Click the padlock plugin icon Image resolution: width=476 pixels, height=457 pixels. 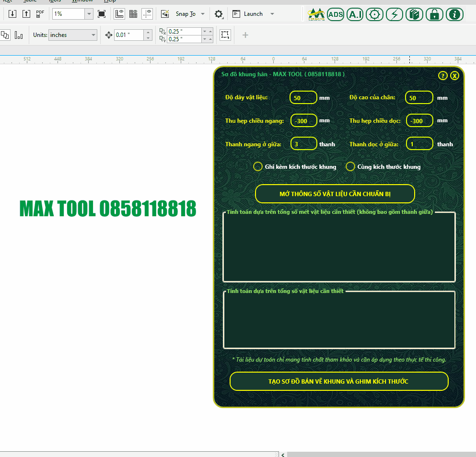[434, 14]
